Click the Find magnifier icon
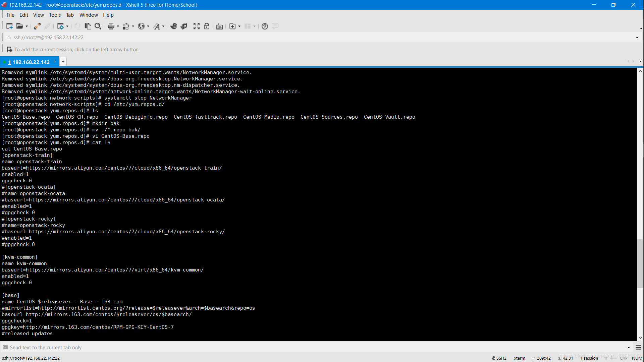The height and width of the screenshot is (362, 644). (x=98, y=26)
